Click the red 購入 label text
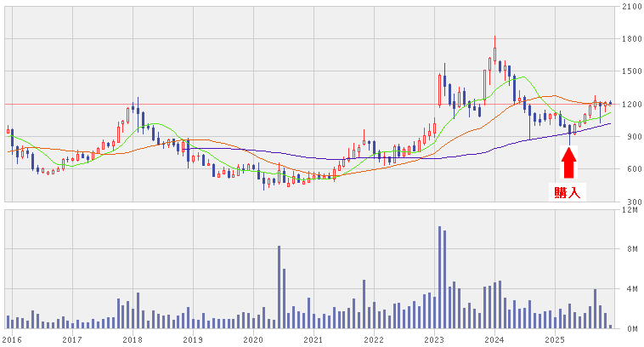The image size is (644, 347). (x=569, y=193)
